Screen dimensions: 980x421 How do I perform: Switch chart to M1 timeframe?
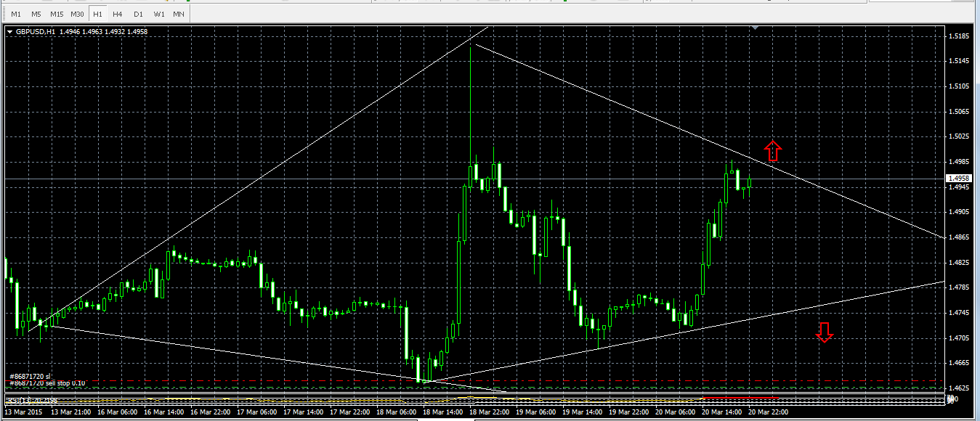tap(16, 15)
